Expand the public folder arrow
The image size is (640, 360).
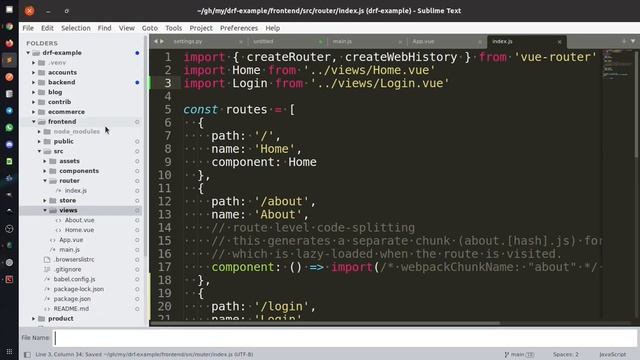40,142
